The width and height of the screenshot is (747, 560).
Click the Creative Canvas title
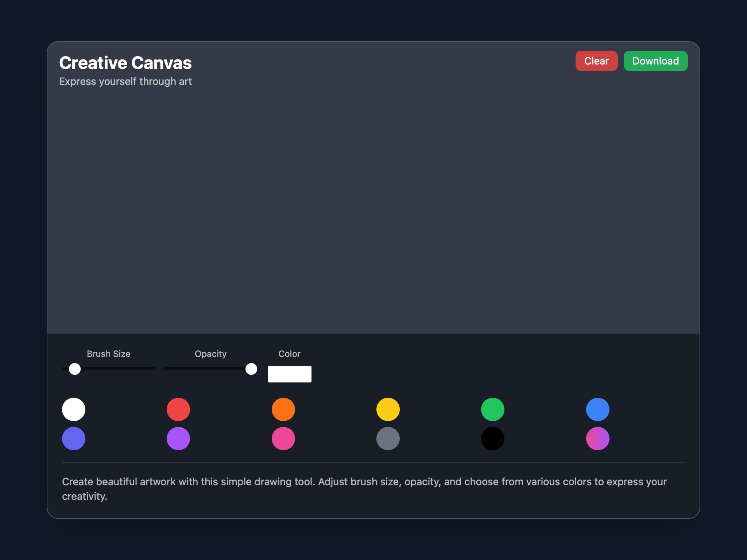pyautogui.click(x=125, y=62)
